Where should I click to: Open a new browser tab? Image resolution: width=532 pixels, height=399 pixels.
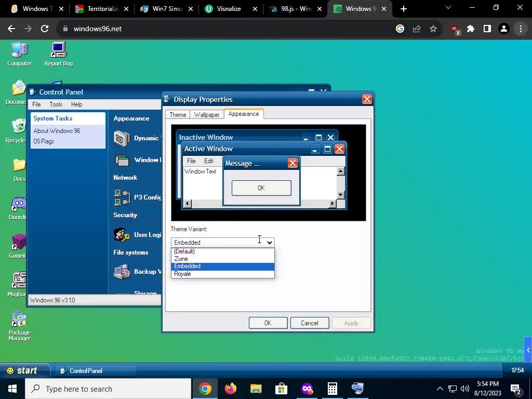click(403, 9)
